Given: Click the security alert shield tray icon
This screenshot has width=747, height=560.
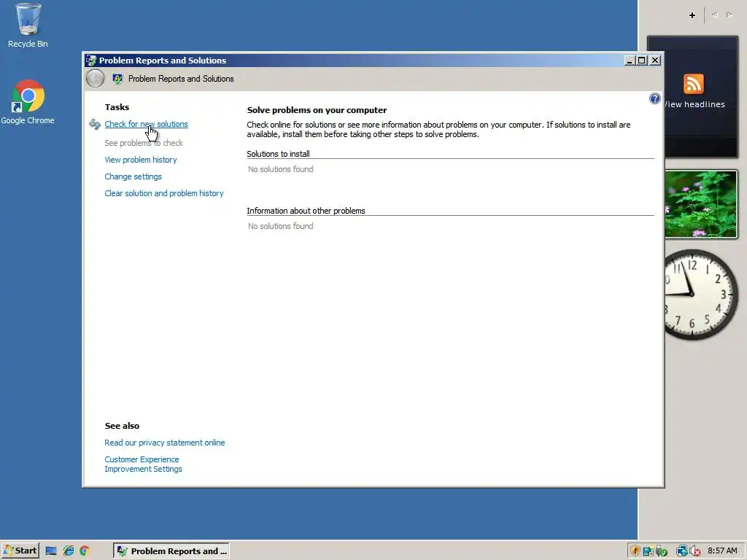Looking at the screenshot, I should click(635, 551).
